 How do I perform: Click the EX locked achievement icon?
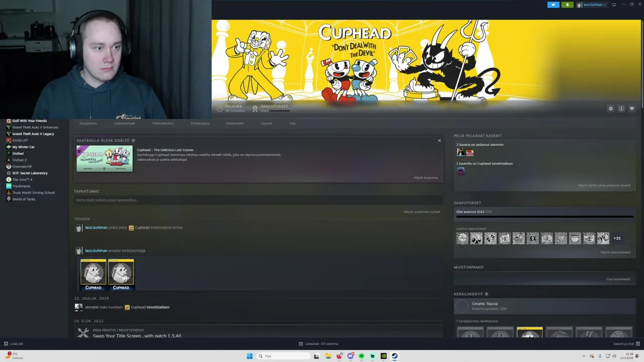pyautogui.click(x=533, y=238)
